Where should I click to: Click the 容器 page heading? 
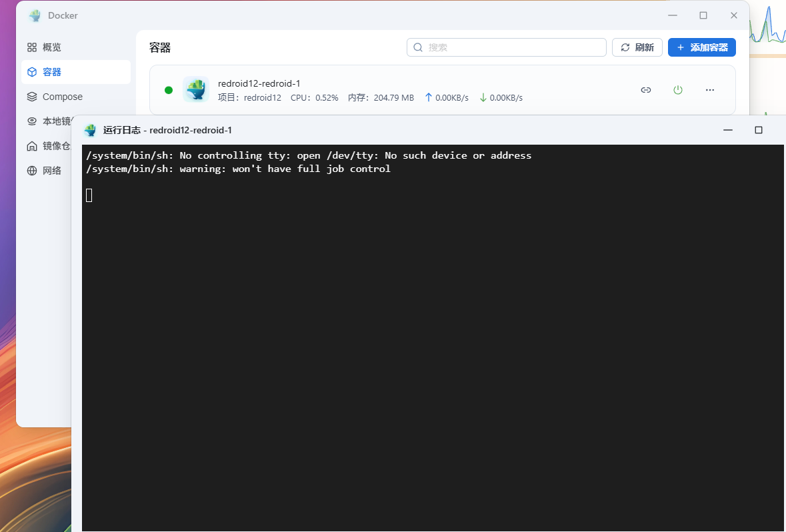(x=160, y=47)
